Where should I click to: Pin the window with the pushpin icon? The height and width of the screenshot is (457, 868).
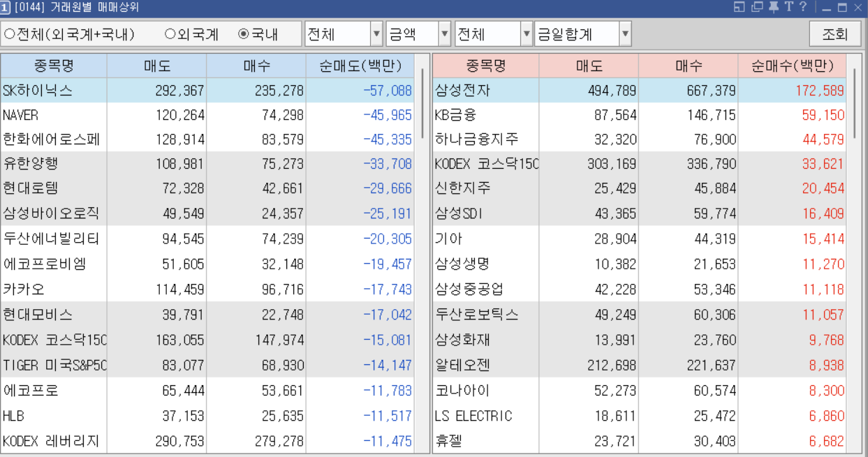(x=774, y=8)
